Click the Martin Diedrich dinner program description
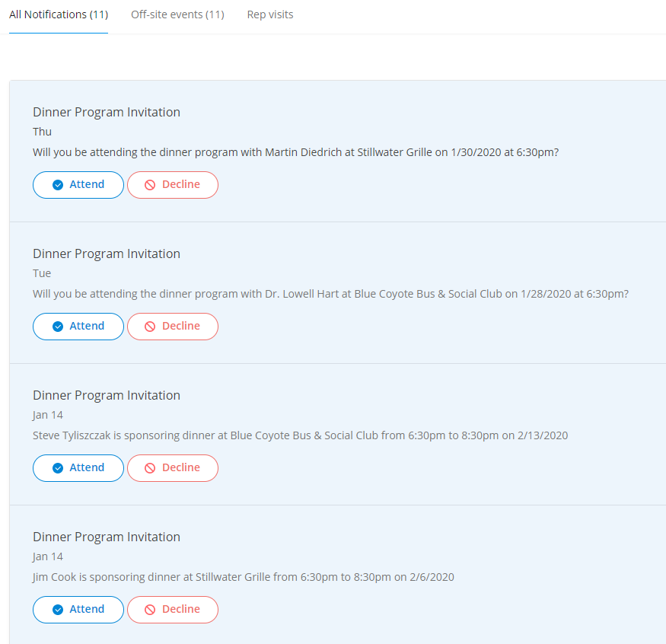This screenshot has height=644, width=666. (x=295, y=152)
